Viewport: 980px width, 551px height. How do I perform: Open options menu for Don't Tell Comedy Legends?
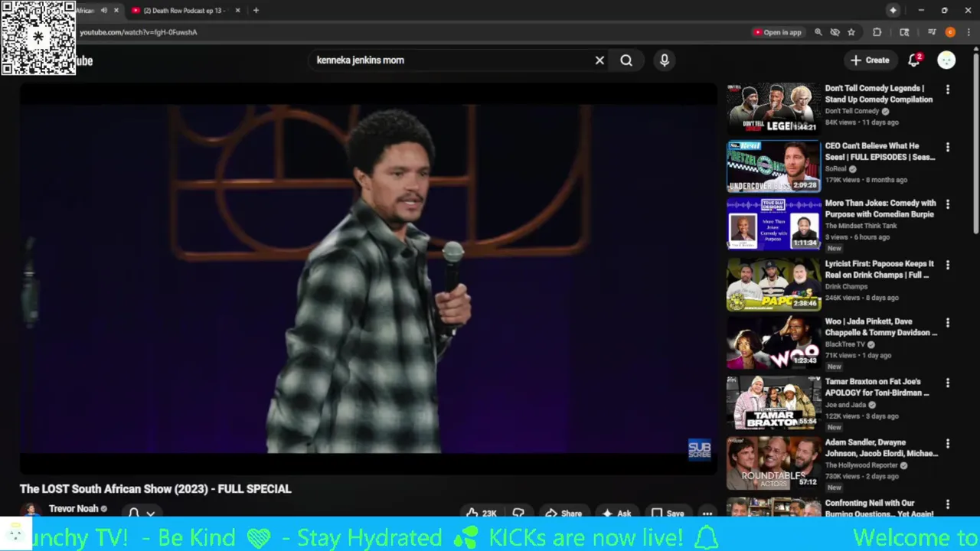tap(948, 90)
